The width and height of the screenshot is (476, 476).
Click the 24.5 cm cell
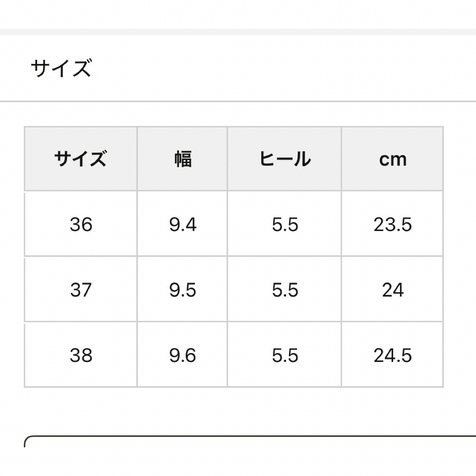(392, 354)
